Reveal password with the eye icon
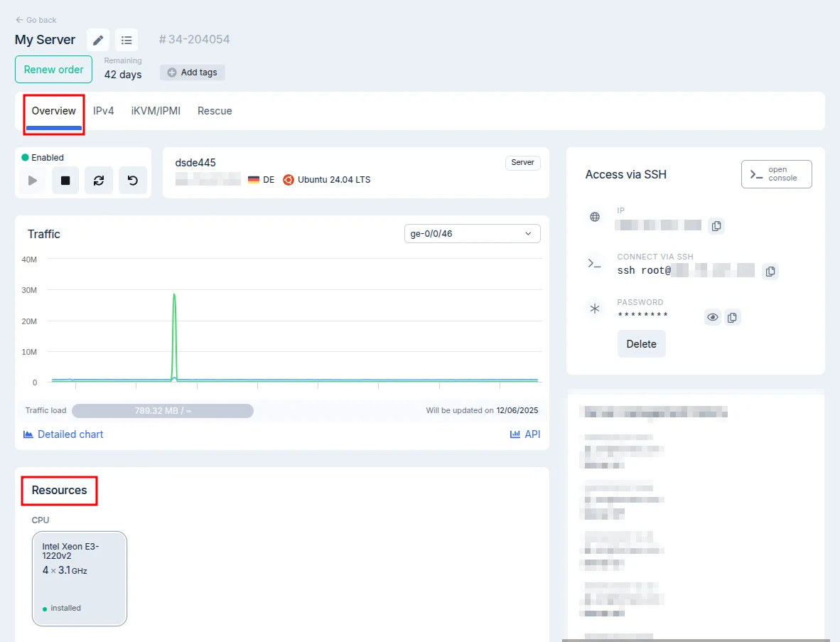Screen dimensions: 840x642 click(712, 317)
